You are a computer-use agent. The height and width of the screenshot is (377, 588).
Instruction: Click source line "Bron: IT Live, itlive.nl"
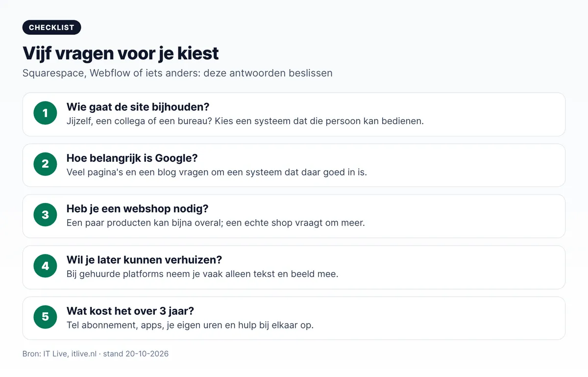coord(96,353)
